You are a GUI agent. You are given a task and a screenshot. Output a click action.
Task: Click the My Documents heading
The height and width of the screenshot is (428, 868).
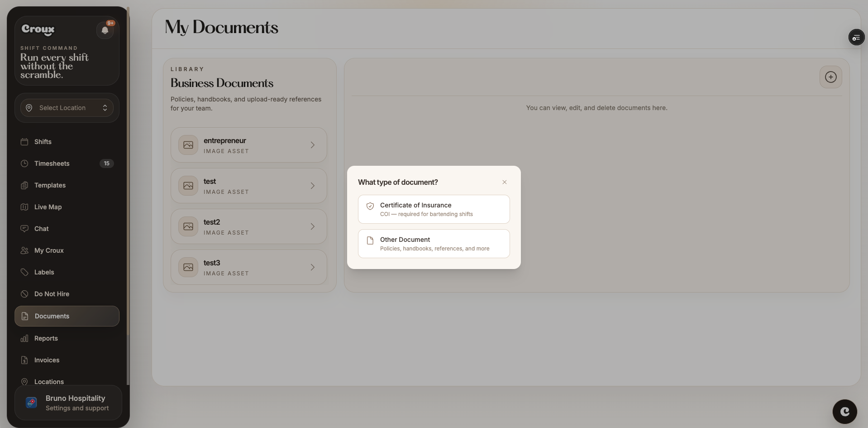[x=222, y=28]
